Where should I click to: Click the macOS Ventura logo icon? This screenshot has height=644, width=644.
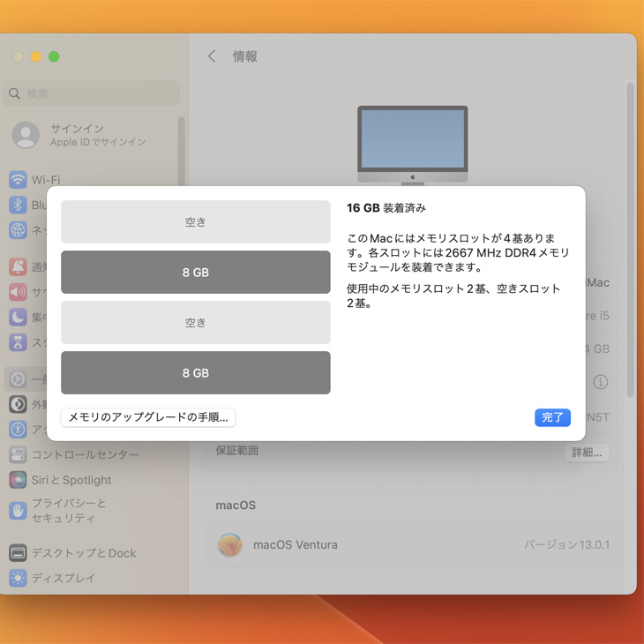pos(229,544)
